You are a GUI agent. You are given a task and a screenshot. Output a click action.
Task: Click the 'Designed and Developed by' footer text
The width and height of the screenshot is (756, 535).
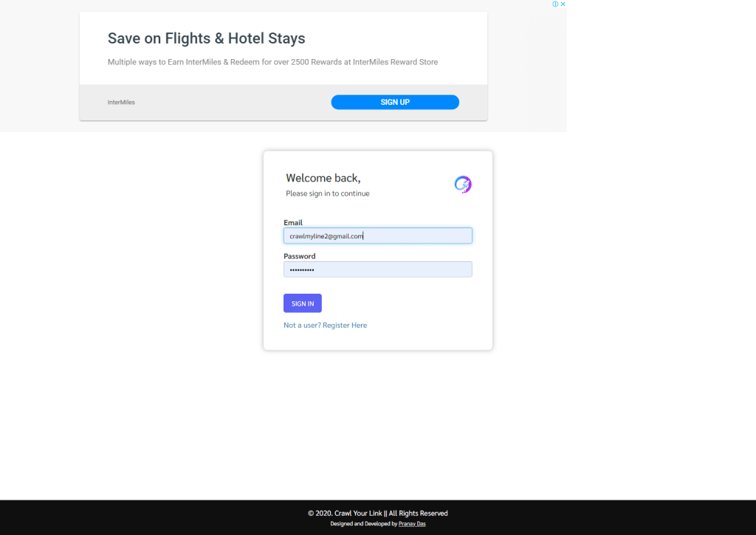pyautogui.click(x=363, y=524)
